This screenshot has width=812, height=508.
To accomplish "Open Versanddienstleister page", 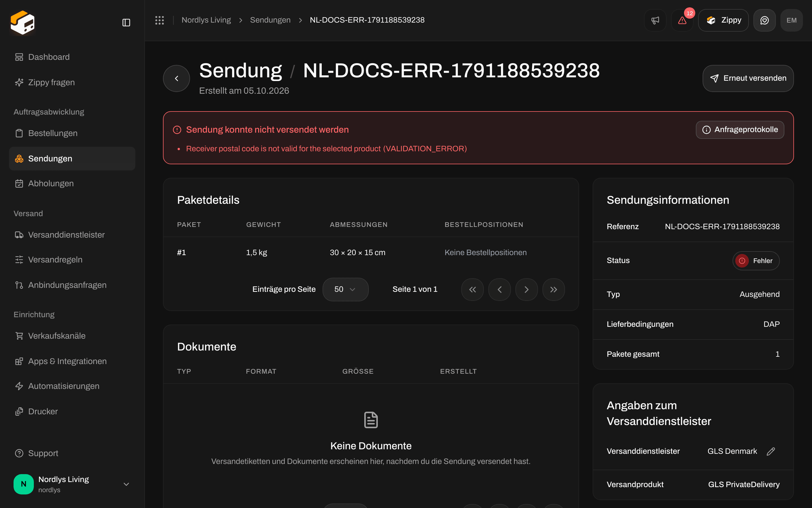I will point(72,235).
